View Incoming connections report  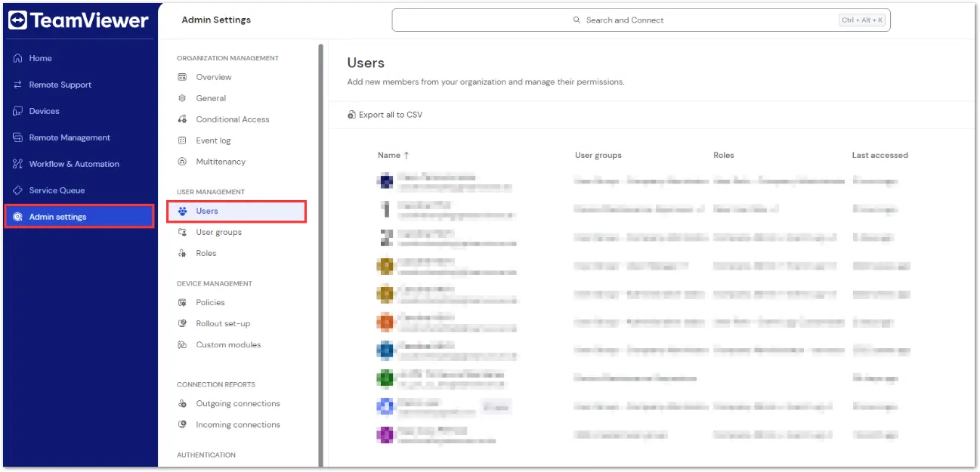236,424
